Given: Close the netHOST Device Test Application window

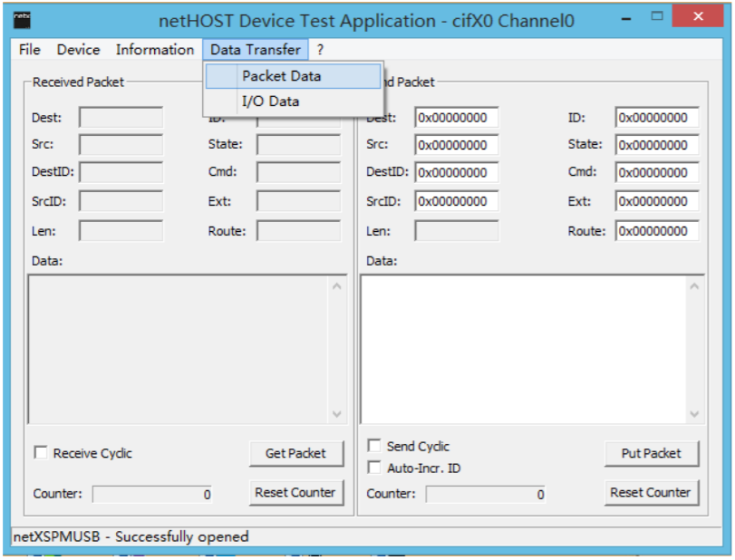Looking at the screenshot, I should tap(698, 16).
